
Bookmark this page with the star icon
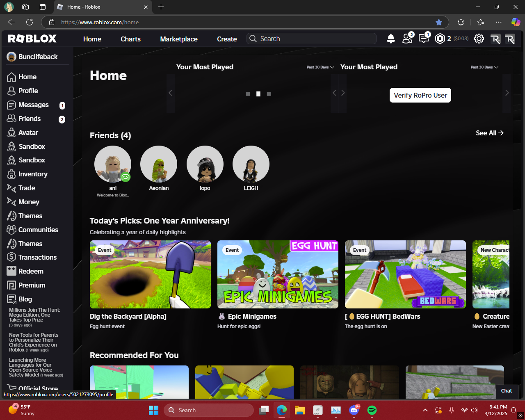(x=439, y=22)
